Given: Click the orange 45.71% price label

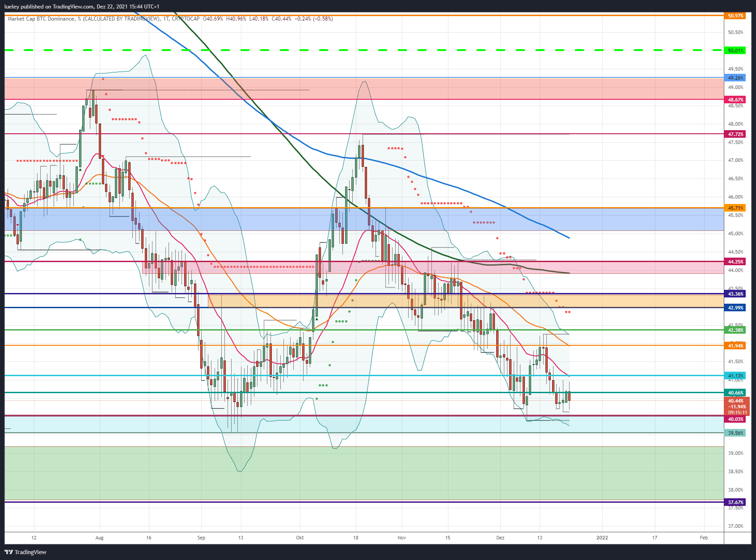Looking at the screenshot, I should point(735,208).
